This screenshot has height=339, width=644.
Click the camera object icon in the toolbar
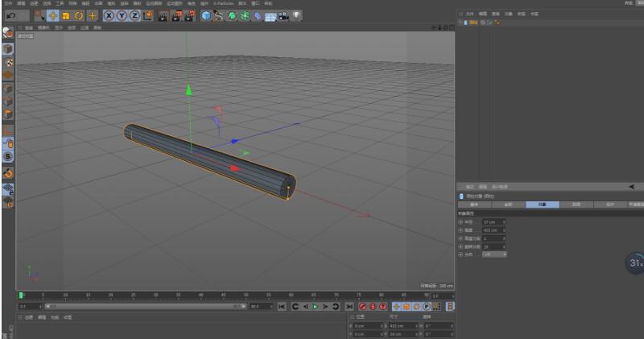(x=283, y=15)
